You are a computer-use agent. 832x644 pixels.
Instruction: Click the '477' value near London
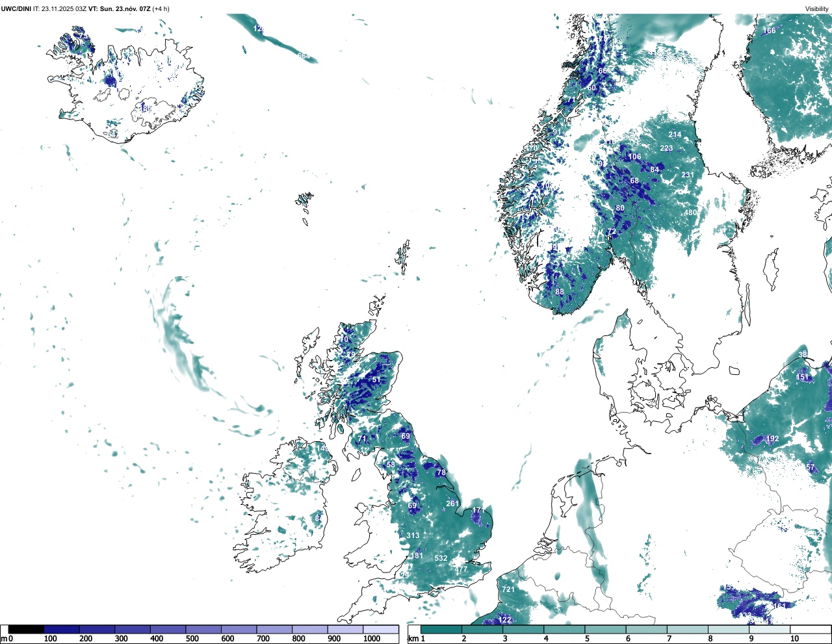[x=461, y=569]
